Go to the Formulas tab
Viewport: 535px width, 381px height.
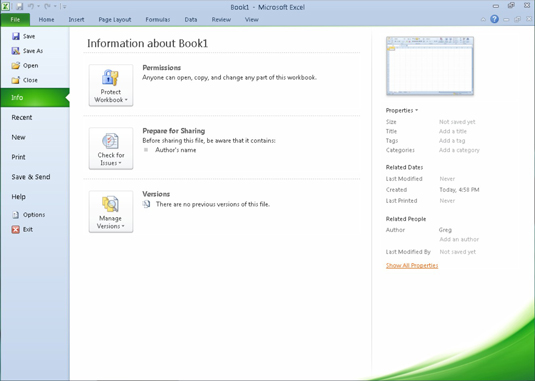click(158, 19)
